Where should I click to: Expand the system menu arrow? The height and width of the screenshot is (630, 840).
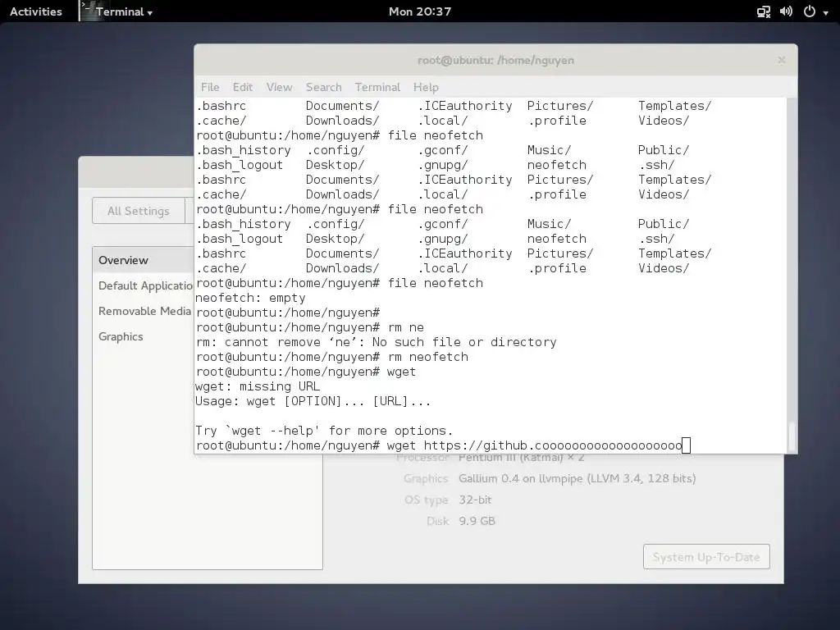tap(825, 12)
